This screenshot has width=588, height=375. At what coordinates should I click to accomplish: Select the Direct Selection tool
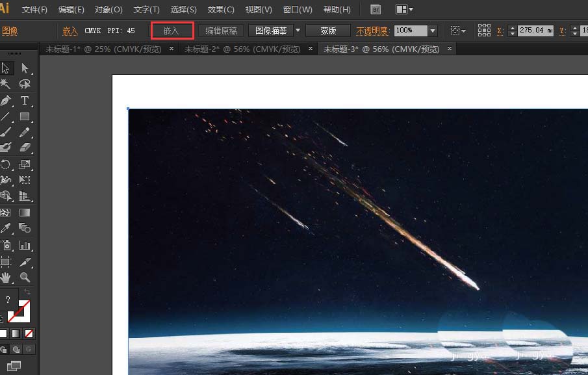point(24,68)
